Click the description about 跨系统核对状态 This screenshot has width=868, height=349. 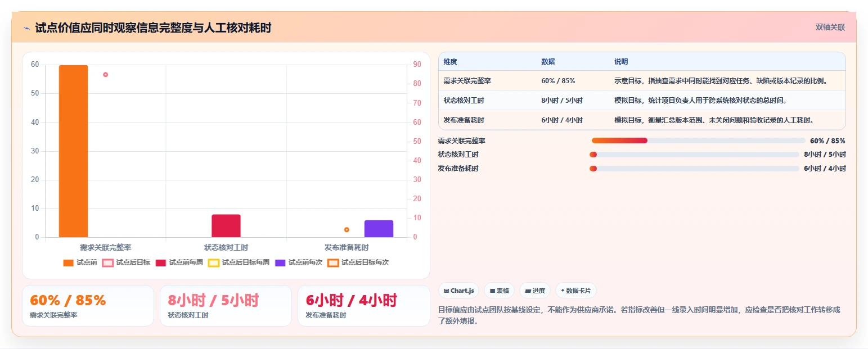pyautogui.click(x=700, y=101)
